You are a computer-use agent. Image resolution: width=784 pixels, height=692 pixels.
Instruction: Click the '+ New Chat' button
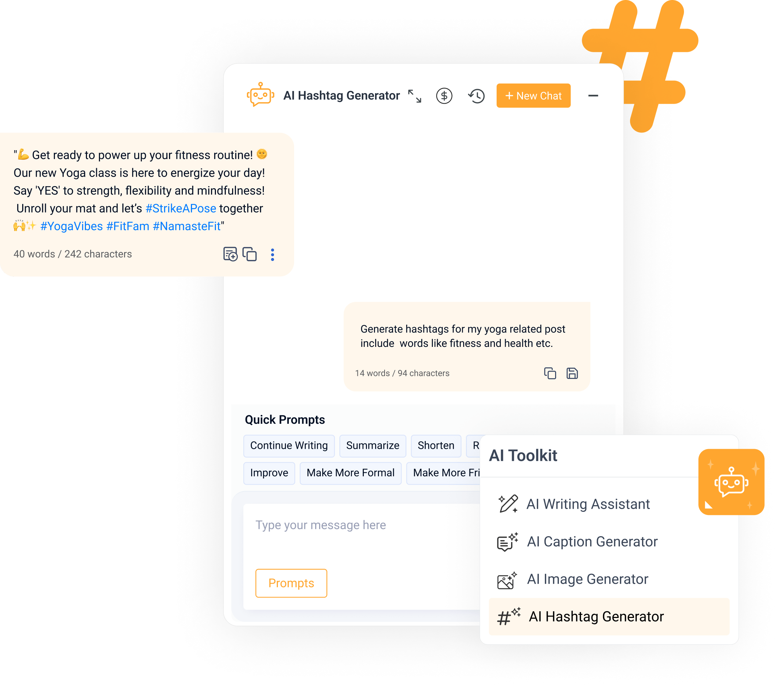534,96
